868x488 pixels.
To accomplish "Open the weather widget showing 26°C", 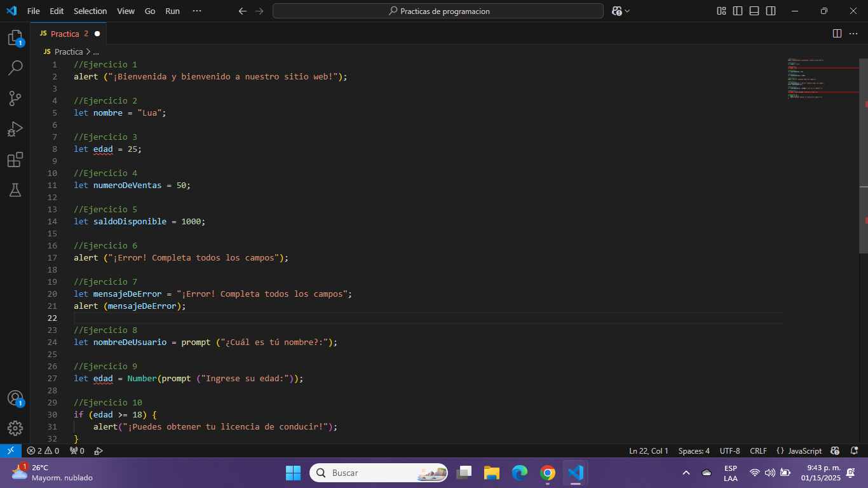I will [x=52, y=473].
